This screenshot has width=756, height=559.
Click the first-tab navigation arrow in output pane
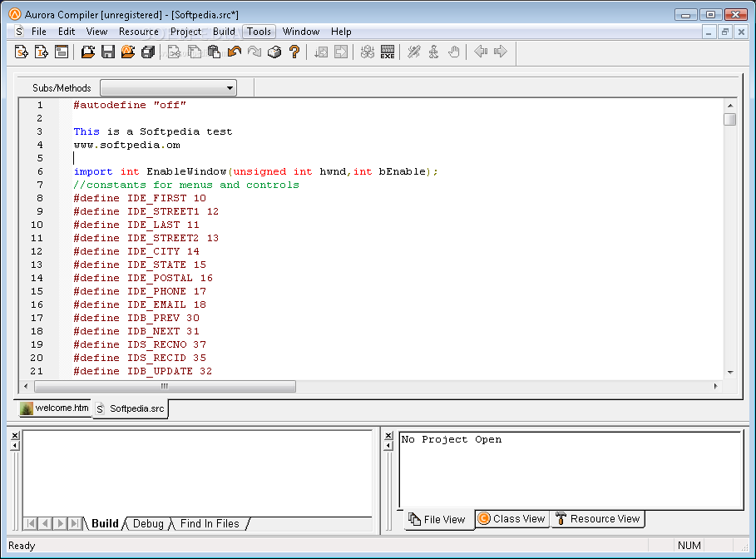click(31, 523)
